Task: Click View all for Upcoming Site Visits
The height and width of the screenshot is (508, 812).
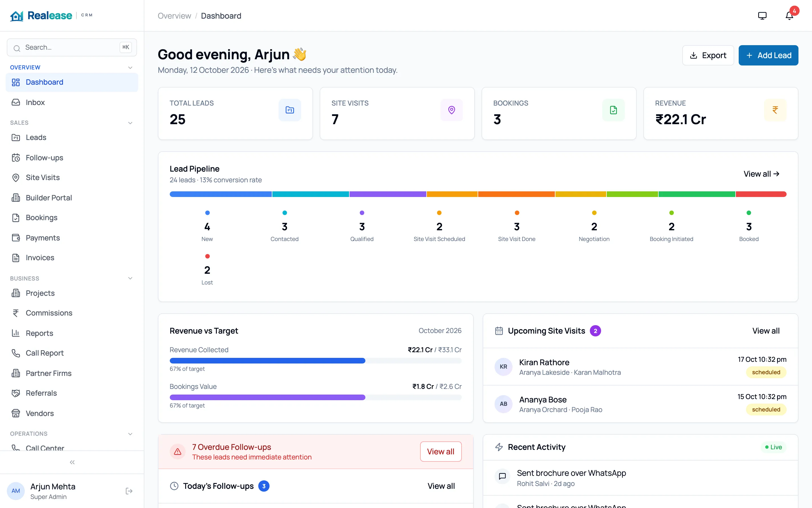Action: coord(766,330)
